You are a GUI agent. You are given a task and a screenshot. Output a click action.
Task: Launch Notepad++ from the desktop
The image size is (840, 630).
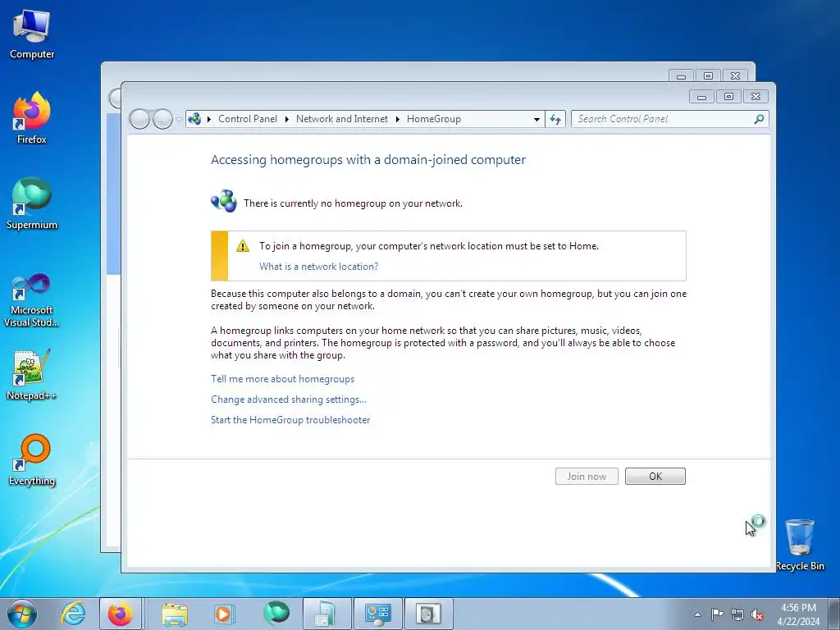click(x=32, y=375)
